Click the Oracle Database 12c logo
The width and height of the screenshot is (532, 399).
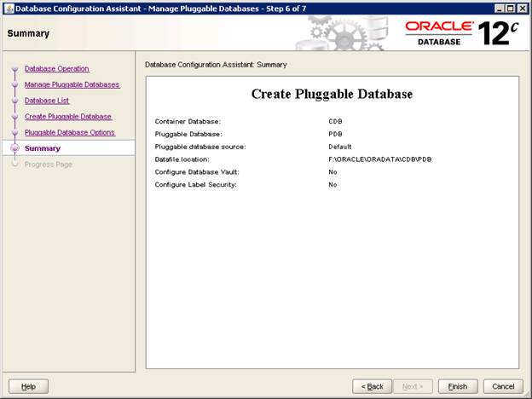(x=459, y=33)
